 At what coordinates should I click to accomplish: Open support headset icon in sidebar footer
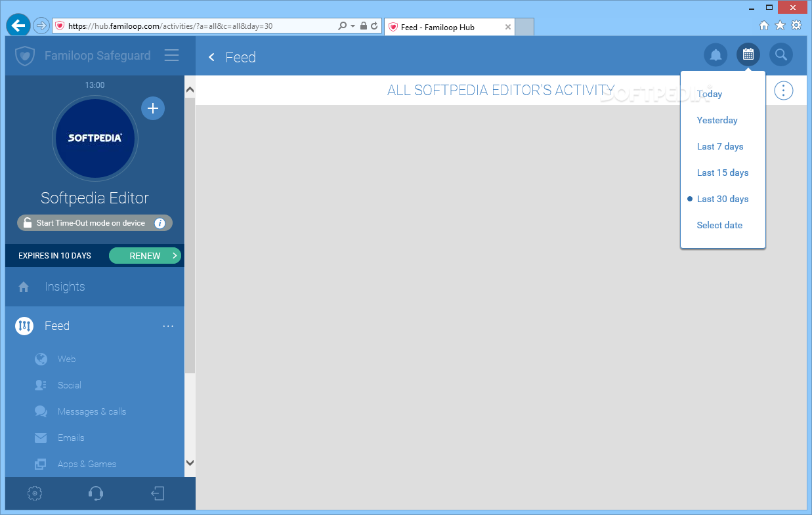[x=95, y=493]
